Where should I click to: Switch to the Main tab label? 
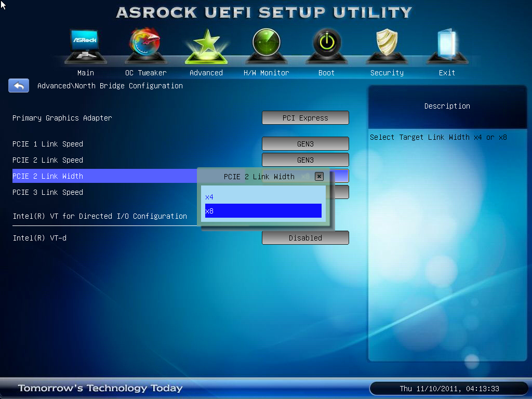[86, 73]
